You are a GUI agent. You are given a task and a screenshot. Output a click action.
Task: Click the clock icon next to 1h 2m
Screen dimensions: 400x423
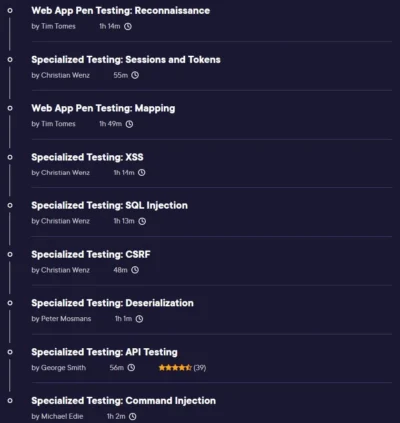pos(133,416)
